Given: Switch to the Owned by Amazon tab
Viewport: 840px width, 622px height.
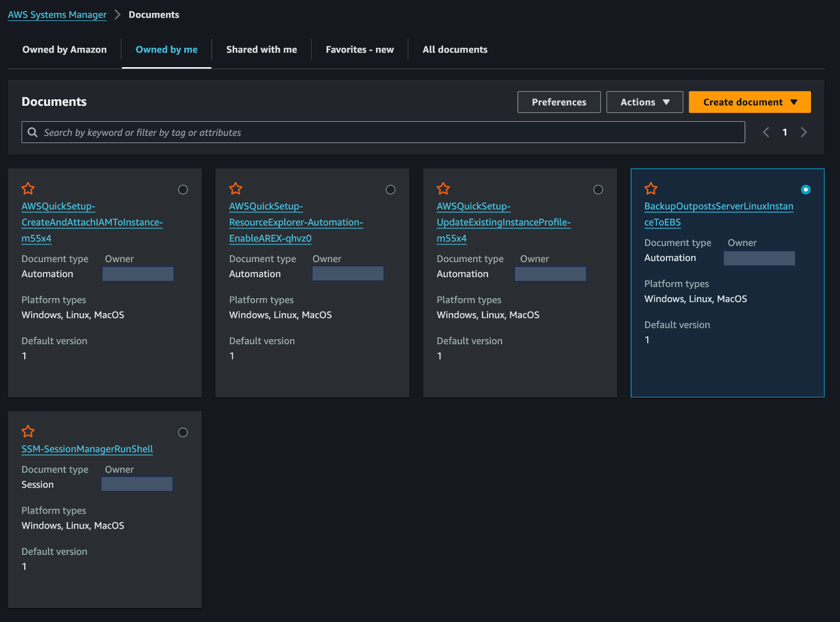Looking at the screenshot, I should tap(64, 49).
